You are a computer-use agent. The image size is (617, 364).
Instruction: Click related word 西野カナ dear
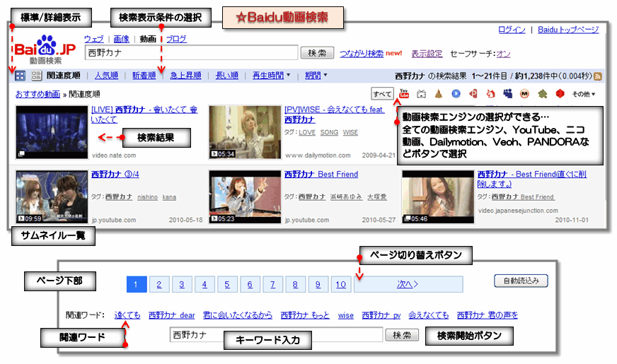click(x=171, y=315)
